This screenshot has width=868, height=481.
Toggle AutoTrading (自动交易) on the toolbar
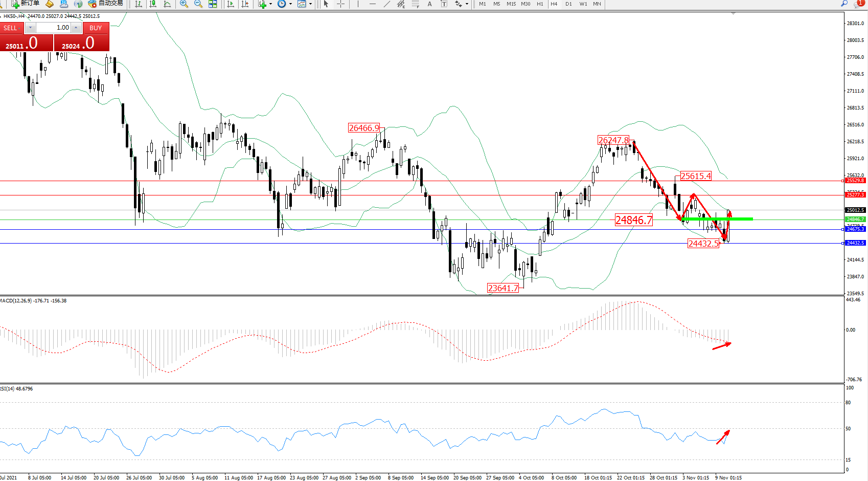coord(105,4)
